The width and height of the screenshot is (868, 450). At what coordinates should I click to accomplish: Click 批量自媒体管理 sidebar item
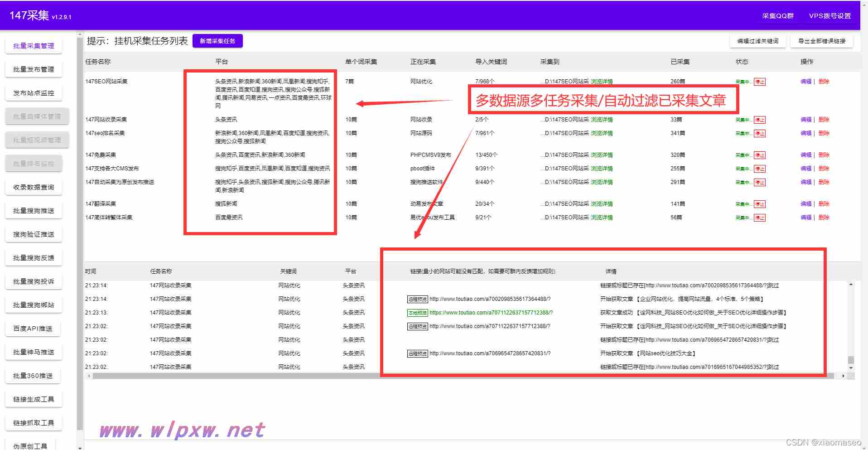click(x=37, y=116)
